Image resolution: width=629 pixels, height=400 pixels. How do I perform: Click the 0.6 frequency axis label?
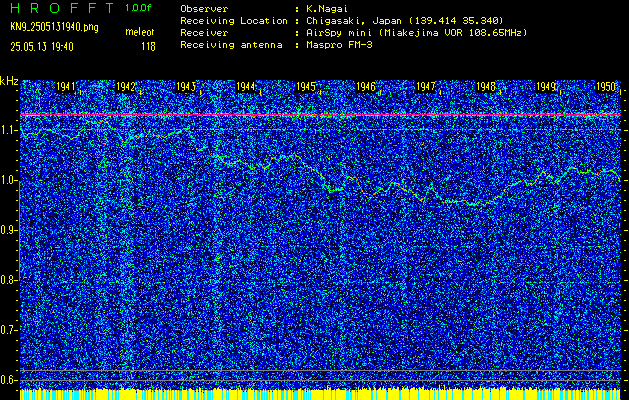click(x=8, y=380)
